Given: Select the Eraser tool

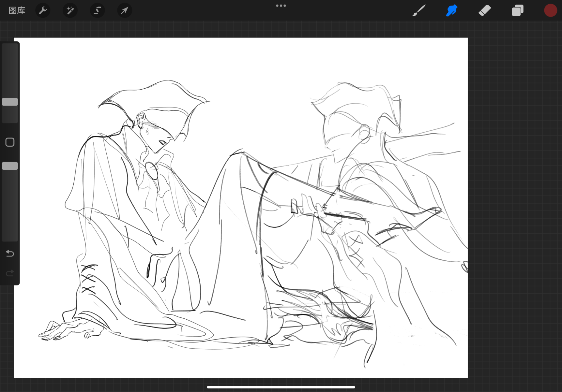Looking at the screenshot, I should (x=485, y=10).
